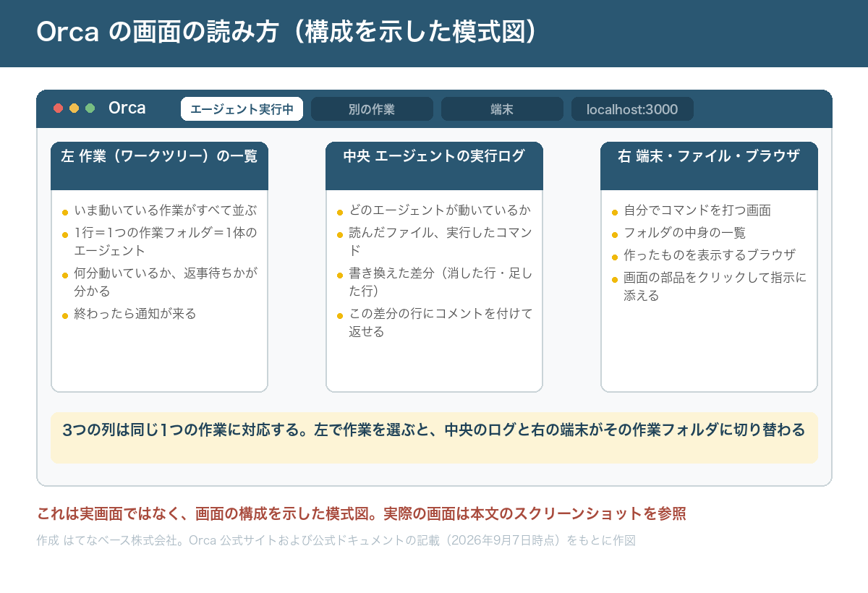
Task: Open the localhost:3000 tab
Action: click(x=632, y=109)
